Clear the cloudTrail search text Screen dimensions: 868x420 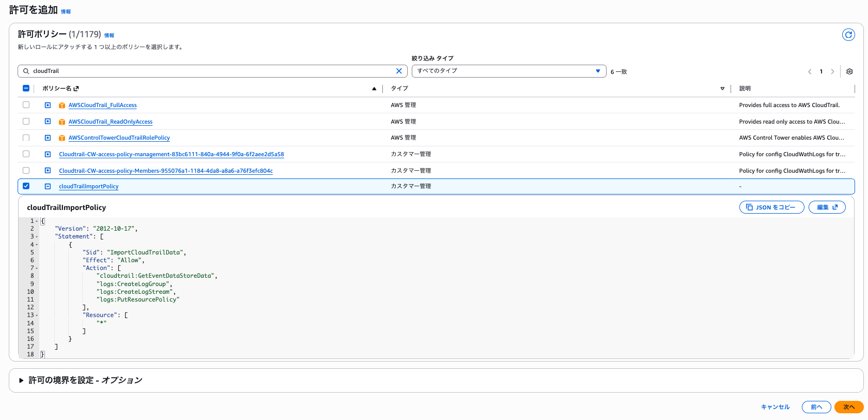click(399, 71)
